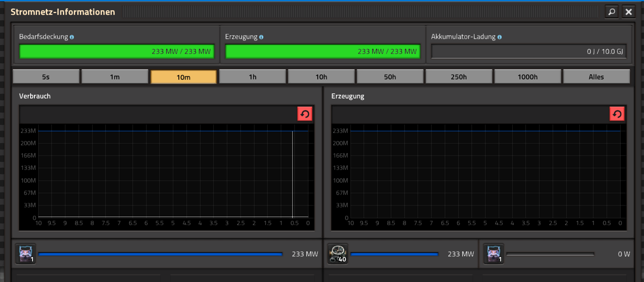644x282 pixels.
Task: Select the 5s time range
Action: point(46,77)
